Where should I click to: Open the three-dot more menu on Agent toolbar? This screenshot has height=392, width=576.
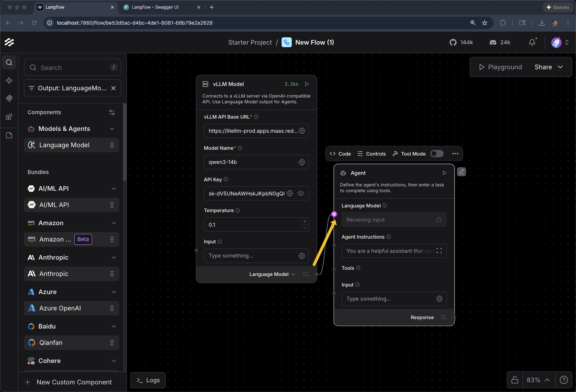tap(455, 154)
